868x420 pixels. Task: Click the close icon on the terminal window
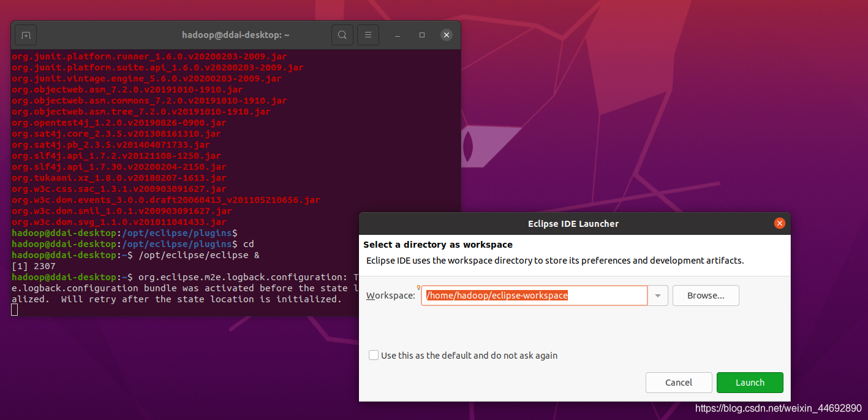[446, 35]
